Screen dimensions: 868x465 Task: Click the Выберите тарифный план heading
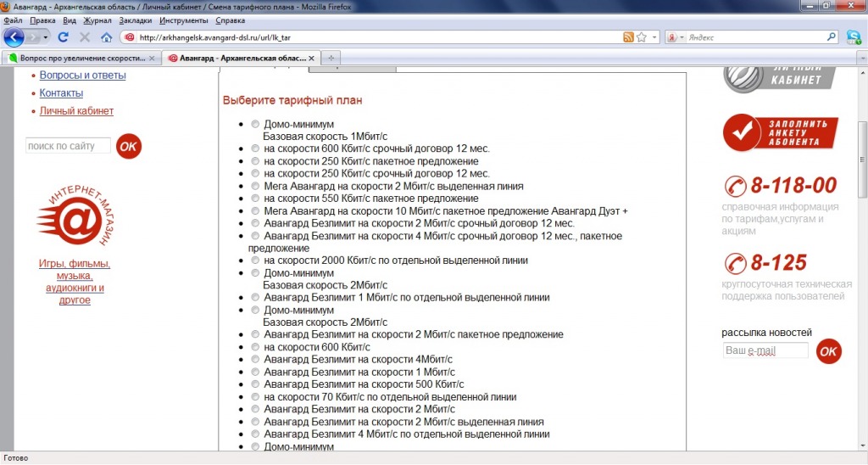click(x=292, y=100)
